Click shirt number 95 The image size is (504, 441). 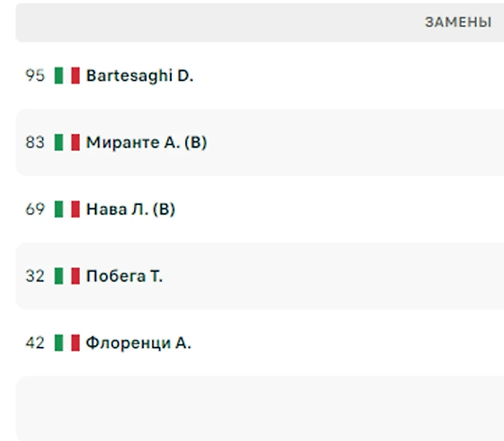point(35,76)
